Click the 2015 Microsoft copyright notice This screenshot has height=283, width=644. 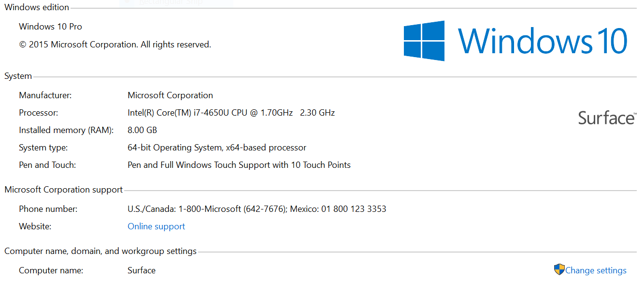(115, 45)
